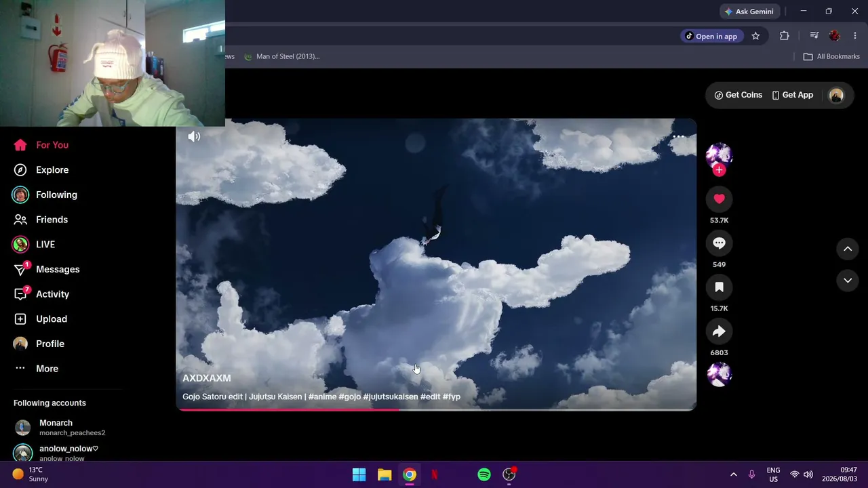Screen dimensions: 868x488
Task: Click the #anime hashtag
Action: coord(322,396)
